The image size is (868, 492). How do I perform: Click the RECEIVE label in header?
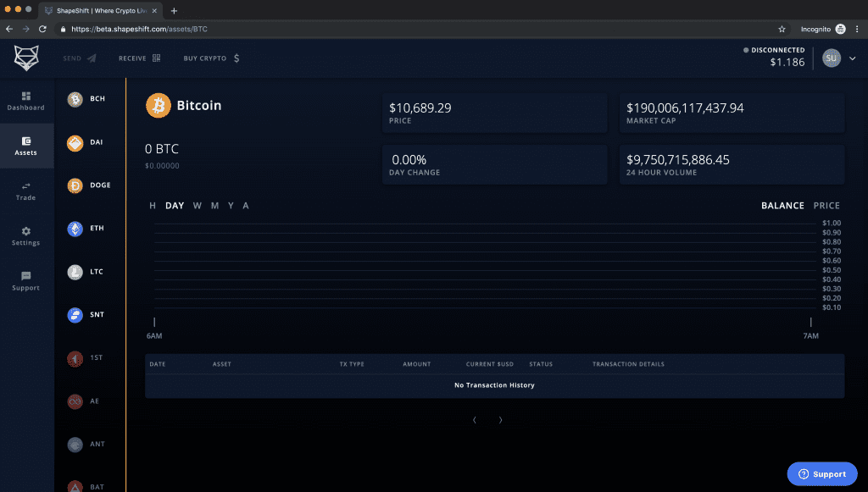pos(132,58)
